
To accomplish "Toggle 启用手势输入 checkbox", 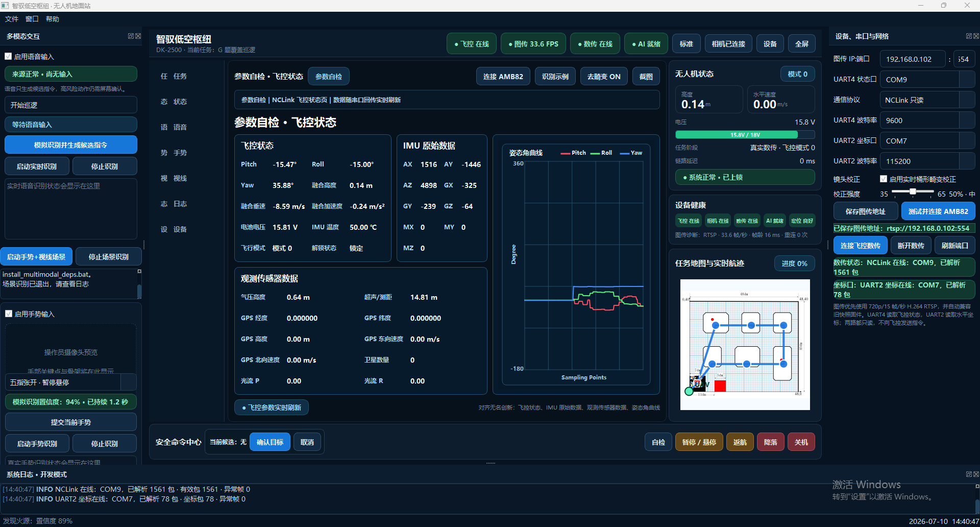I will click(x=8, y=314).
